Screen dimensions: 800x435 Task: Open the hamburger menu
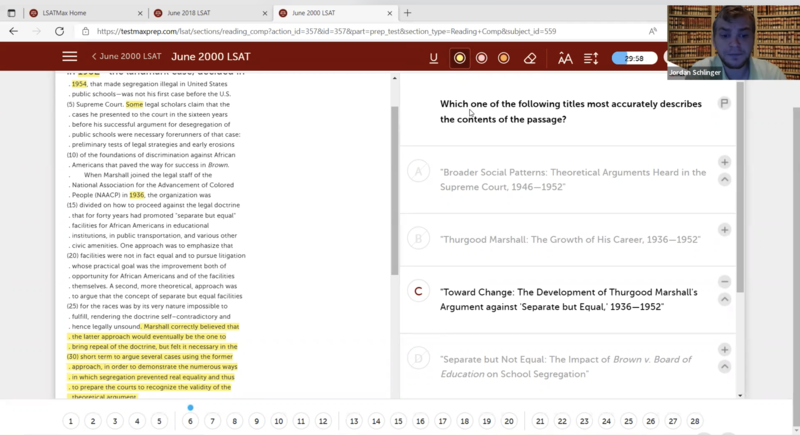click(69, 57)
